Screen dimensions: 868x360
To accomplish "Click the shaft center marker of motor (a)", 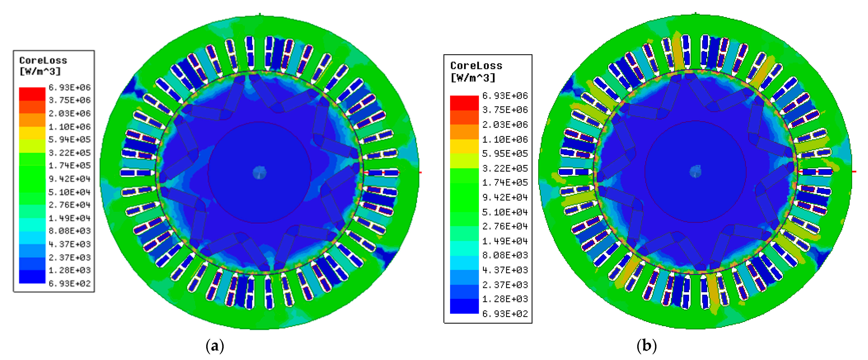I will 259,173.
